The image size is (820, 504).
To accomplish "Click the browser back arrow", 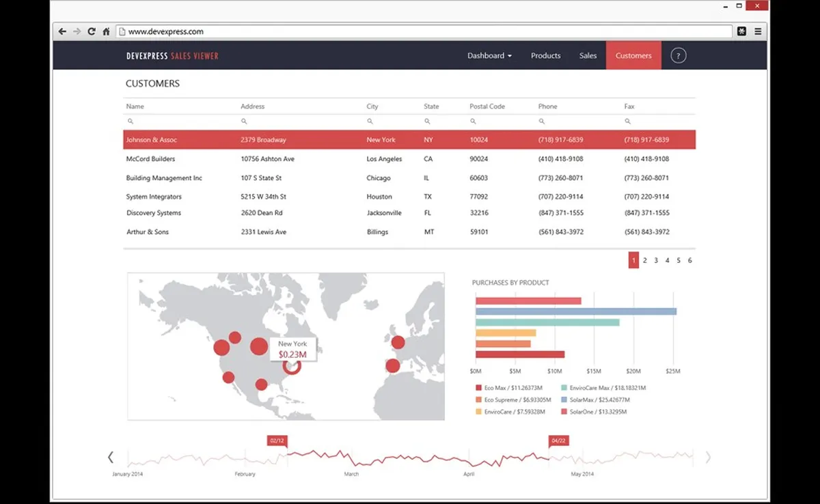I will tap(62, 31).
